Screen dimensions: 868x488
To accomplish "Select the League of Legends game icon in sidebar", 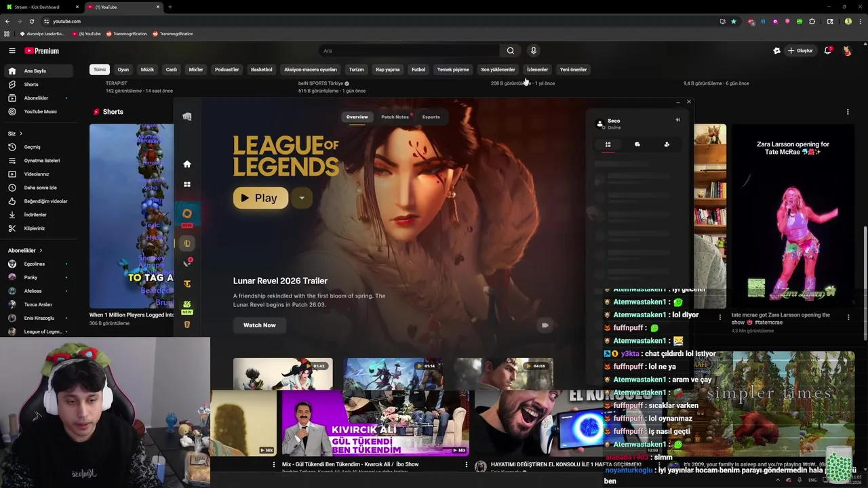I will pyautogui.click(x=187, y=243).
